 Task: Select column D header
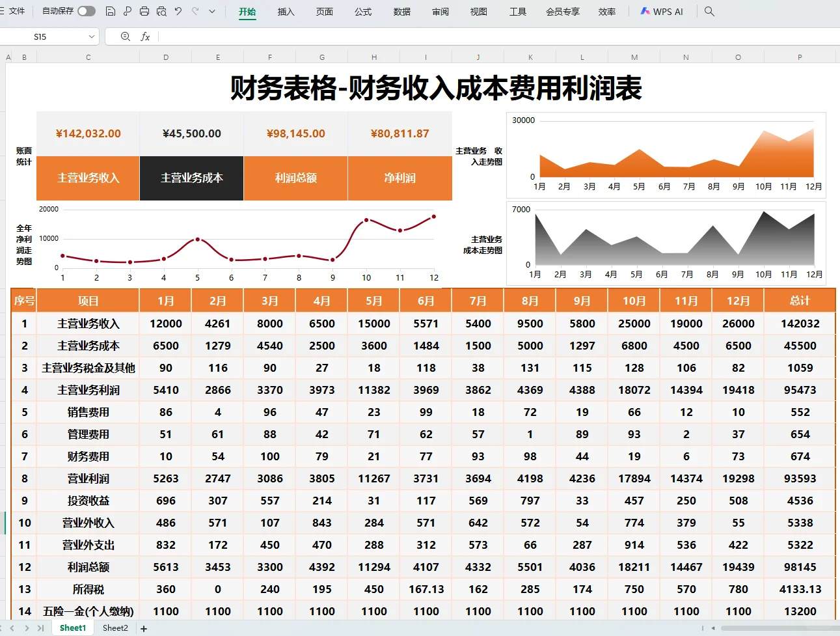click(x=166, y=57)
